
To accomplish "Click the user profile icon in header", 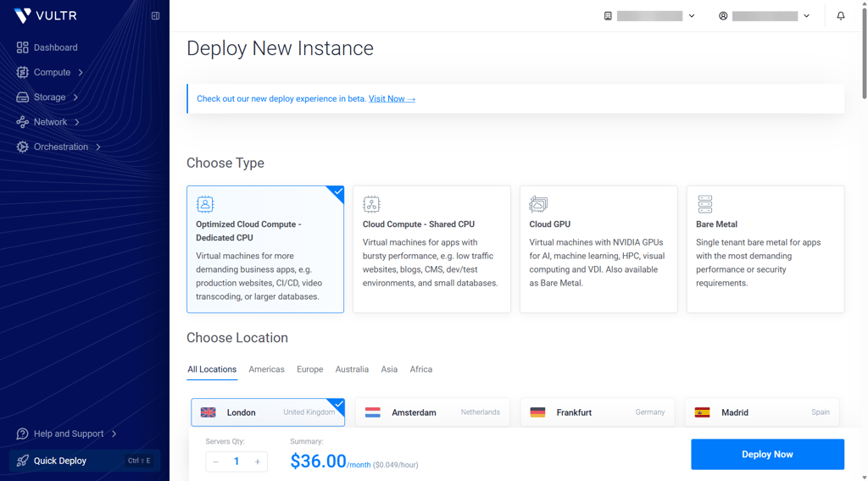I will pos(723,16).
